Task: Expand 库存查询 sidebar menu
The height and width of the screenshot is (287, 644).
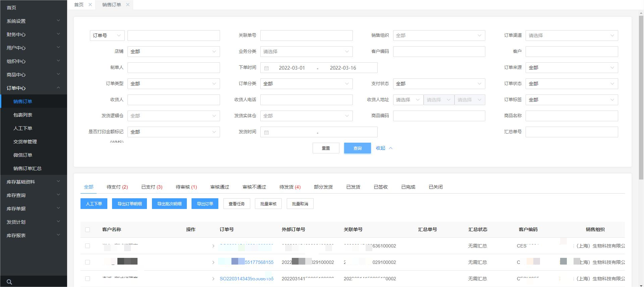Action: pos(34,195)
